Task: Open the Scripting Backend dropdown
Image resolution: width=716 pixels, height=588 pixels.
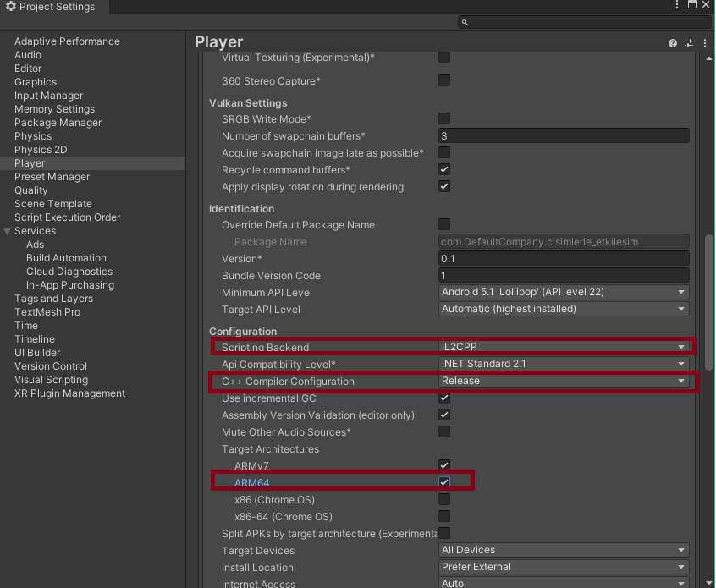Action: coord(563,347)
